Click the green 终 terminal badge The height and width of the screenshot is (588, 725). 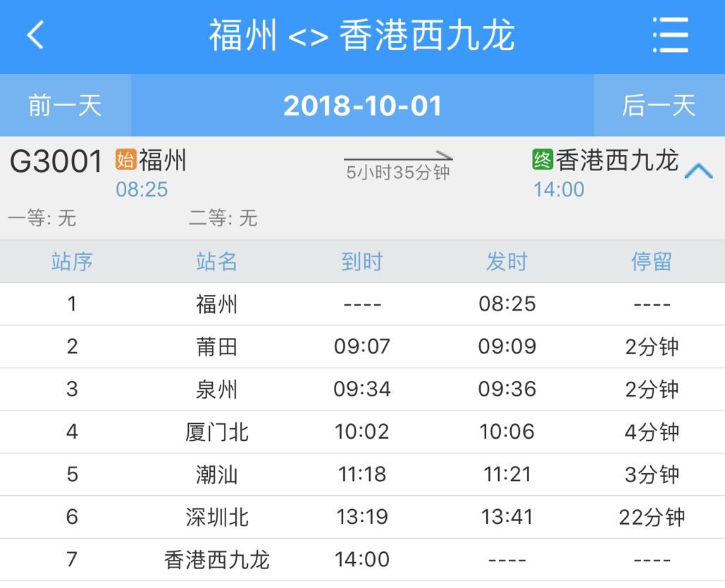543,160
